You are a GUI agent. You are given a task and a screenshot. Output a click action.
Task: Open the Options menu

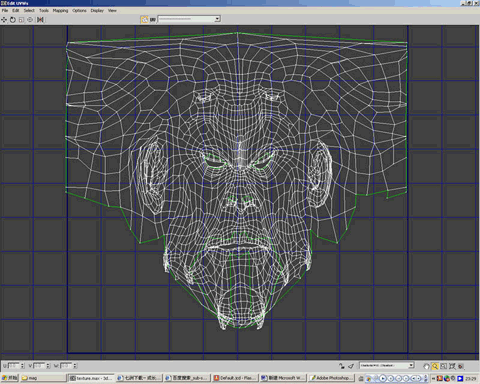point(79,11)
